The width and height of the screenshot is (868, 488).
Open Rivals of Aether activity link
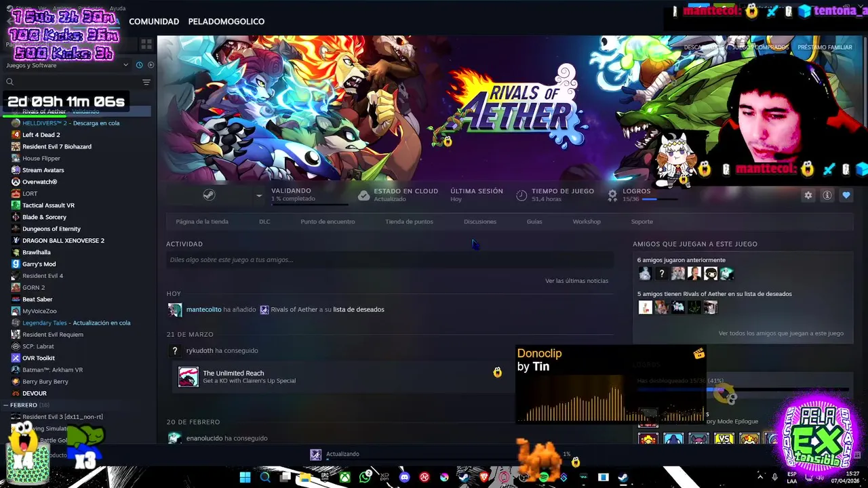pyautogui.click(x=294, y=310)
